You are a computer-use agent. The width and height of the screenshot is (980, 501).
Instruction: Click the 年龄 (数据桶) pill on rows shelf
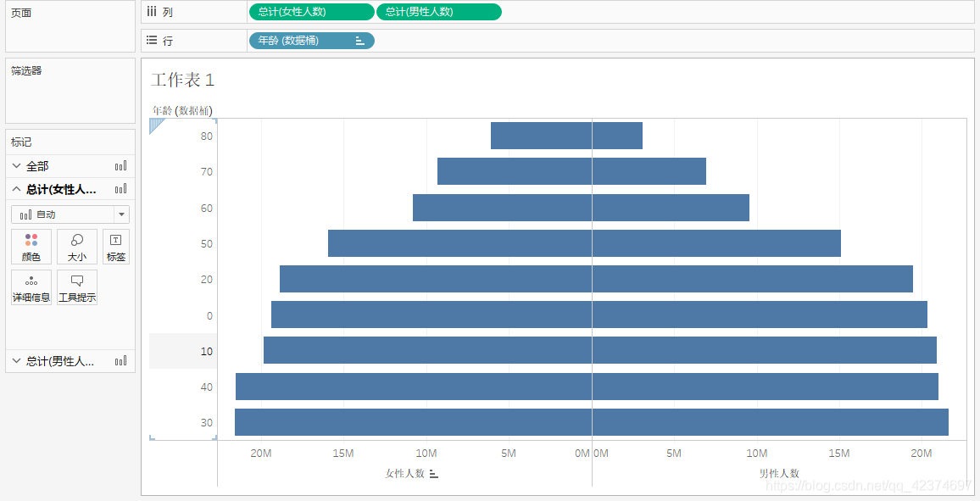(312, 41)
